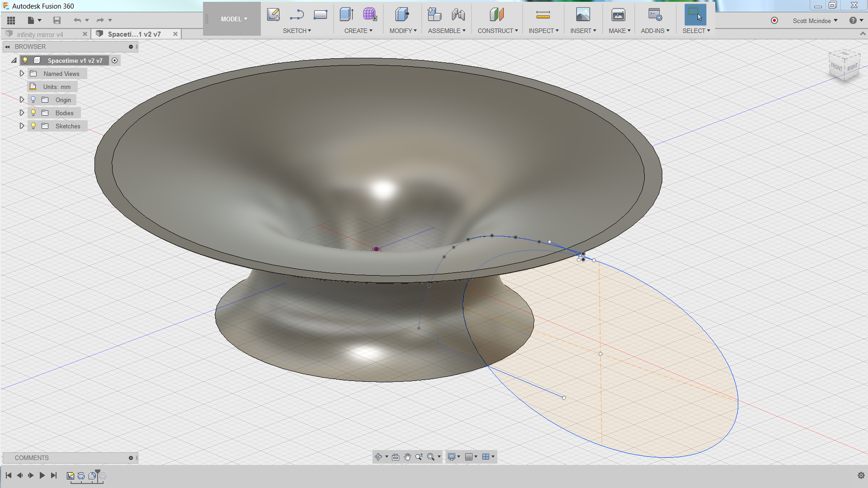The width and height of the screenshot is (868, 488).
Task: Open Scott Mcindoe account menu
Action: tap(815, 21)
